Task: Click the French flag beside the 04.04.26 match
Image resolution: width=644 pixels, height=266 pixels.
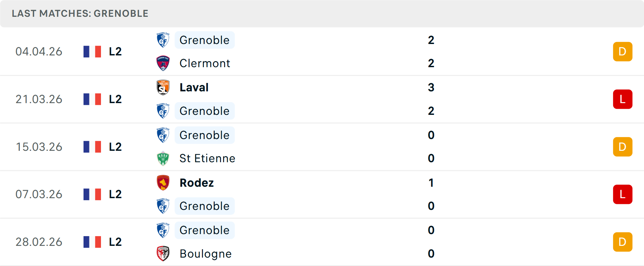Action: click(x=92, y=51)
